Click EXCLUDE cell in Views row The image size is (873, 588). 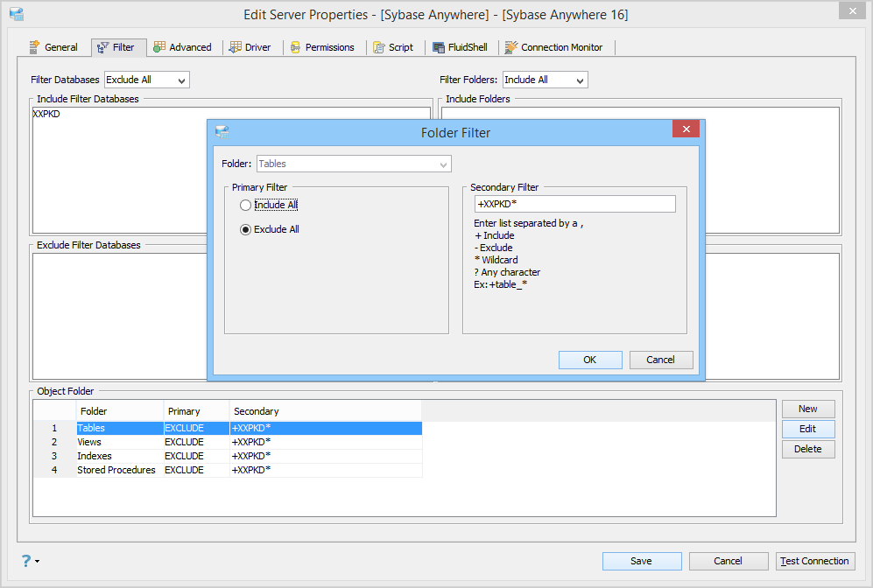click(x=196, y=442)
